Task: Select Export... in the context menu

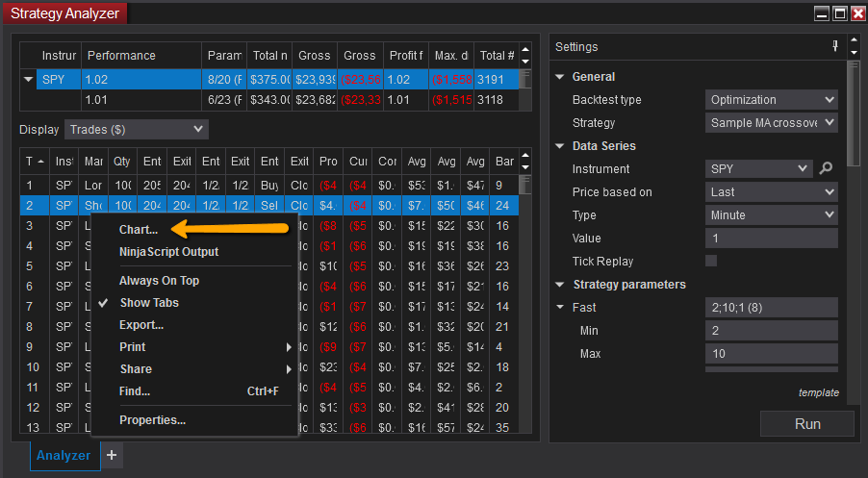Action: tap(140, 325)
